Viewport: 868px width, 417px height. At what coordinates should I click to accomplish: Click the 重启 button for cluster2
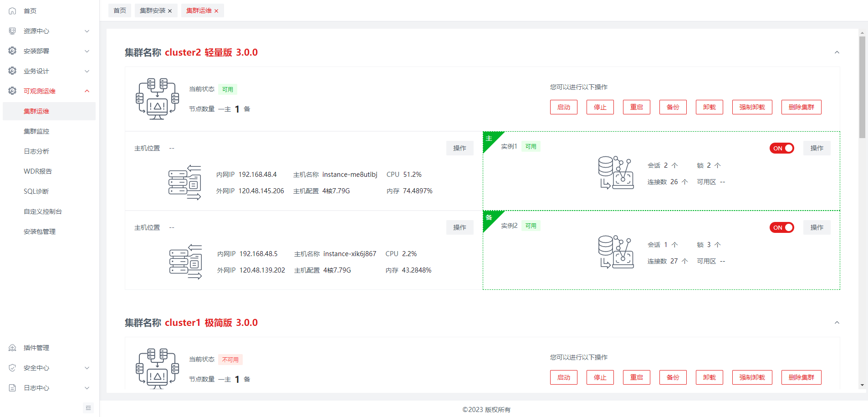(x=636, y=107)
